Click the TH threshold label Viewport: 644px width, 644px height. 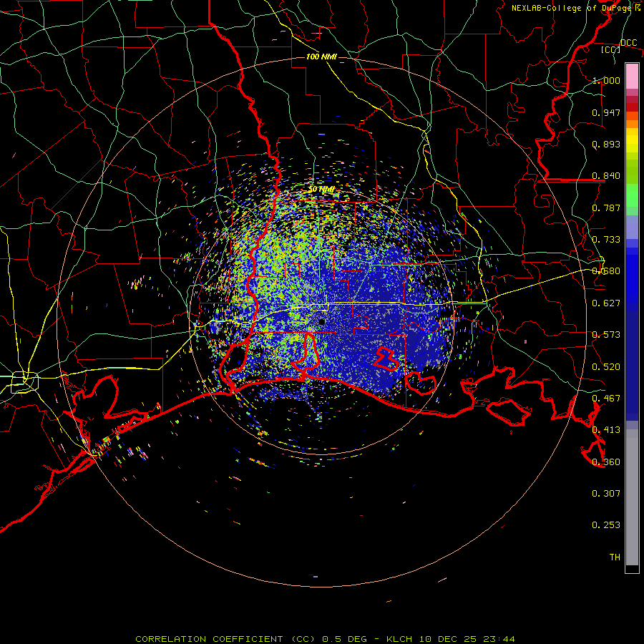(615, 557)
